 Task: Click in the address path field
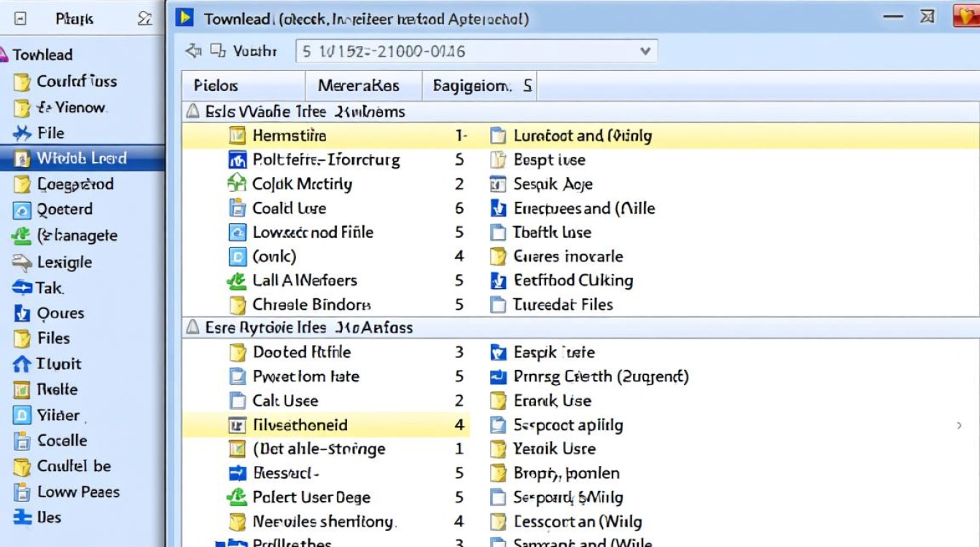click(477, 51)
